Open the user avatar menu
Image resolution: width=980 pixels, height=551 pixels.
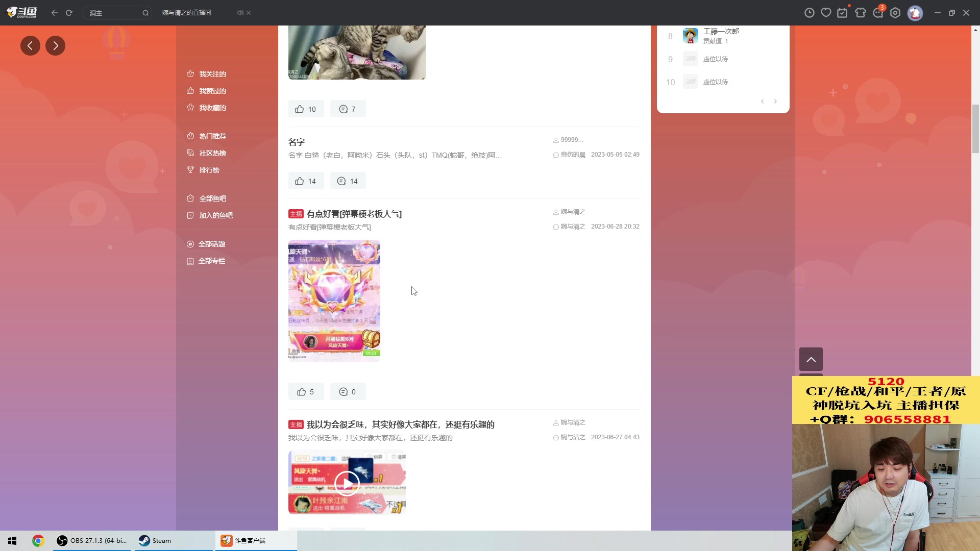(x=915, y=13)
